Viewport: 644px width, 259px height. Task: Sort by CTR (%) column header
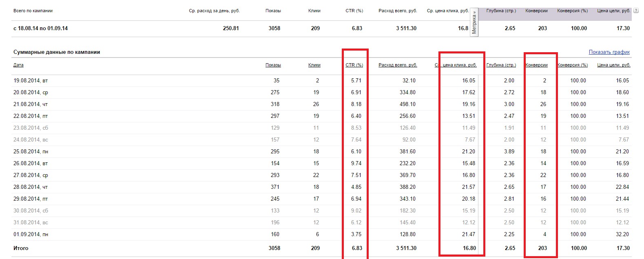click(354, 65)
